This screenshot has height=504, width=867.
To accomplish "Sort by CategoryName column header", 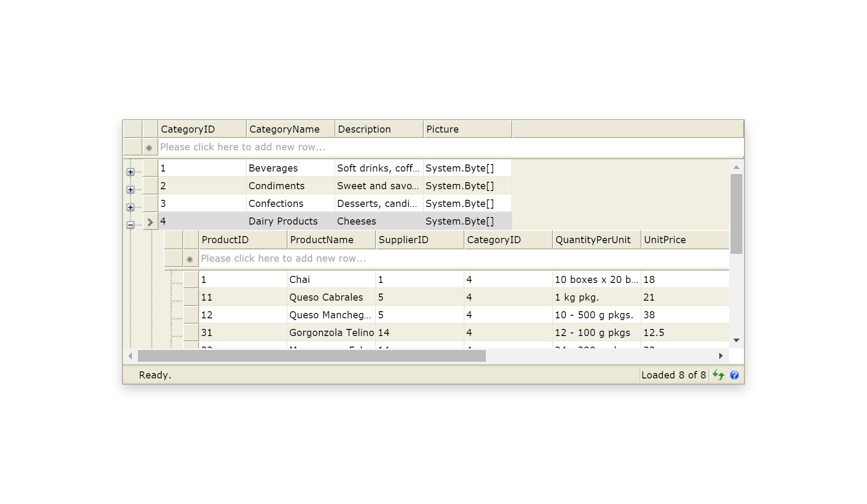I will [290, 129].
